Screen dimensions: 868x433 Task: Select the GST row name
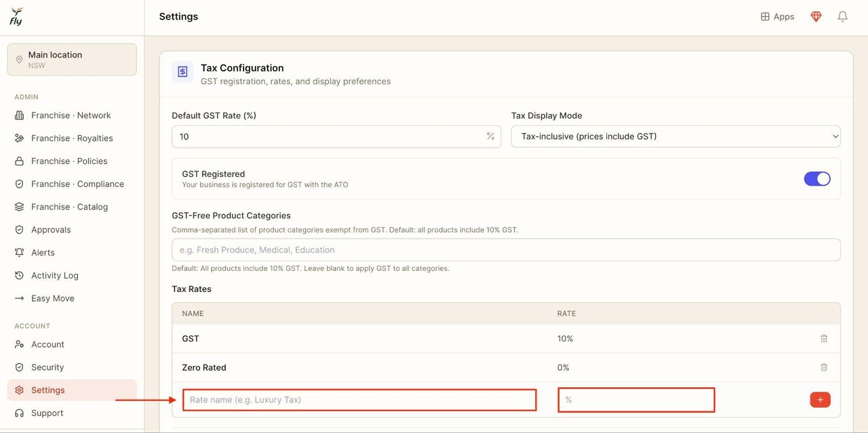(x=191, y=339)
